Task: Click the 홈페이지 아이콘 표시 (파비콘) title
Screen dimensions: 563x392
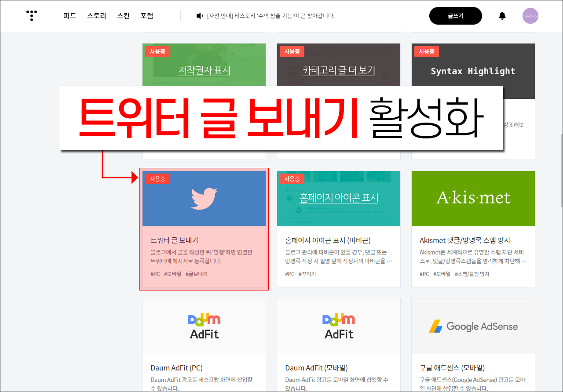Action: [x=328, y=240]
